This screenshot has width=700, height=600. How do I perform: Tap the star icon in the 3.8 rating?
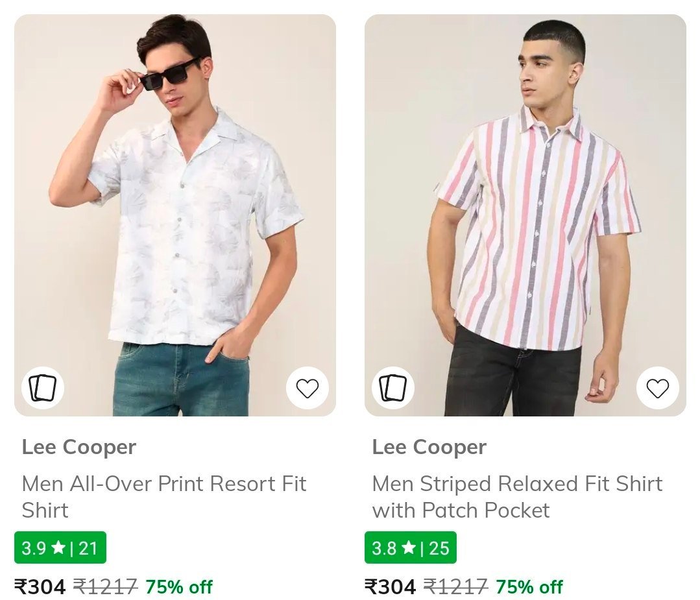(x=409, y=548)
